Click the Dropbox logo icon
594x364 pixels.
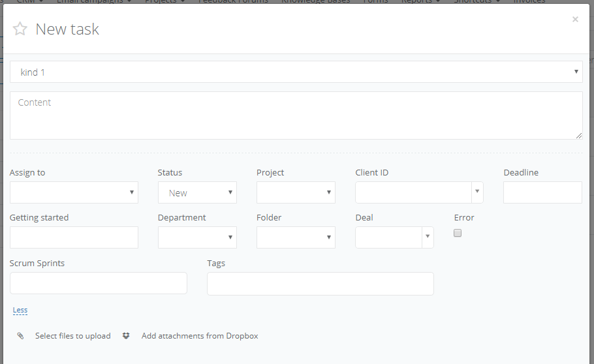[126, 336]
